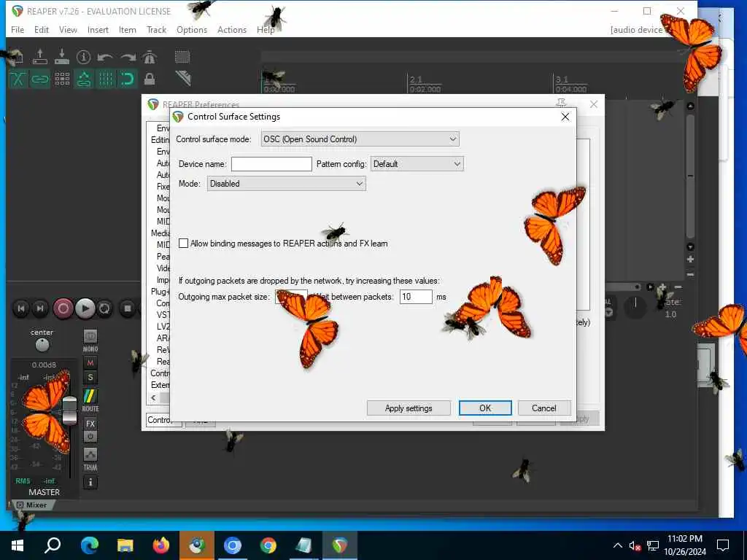Click the round Record button
Screen dimensions: 747x560
[x=63, y=308]
